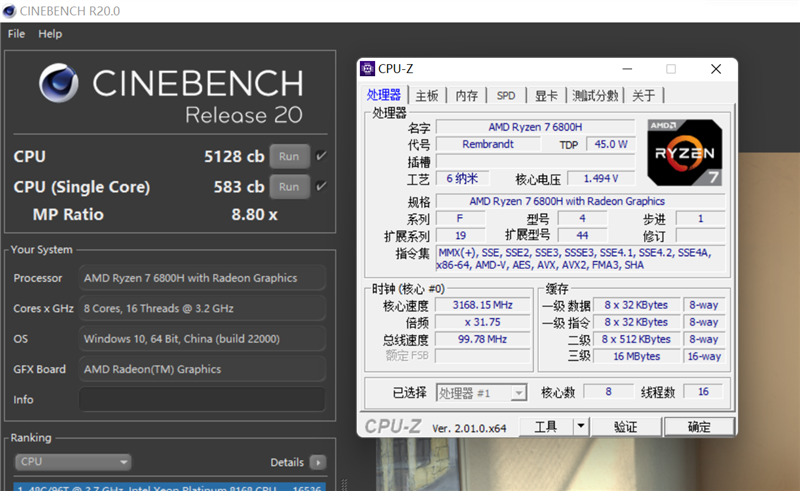Image resolution: width=800 pixels, height=491 pixels.
Task: Open the CPU ranking dropdown
Action: tap(73, 462)
